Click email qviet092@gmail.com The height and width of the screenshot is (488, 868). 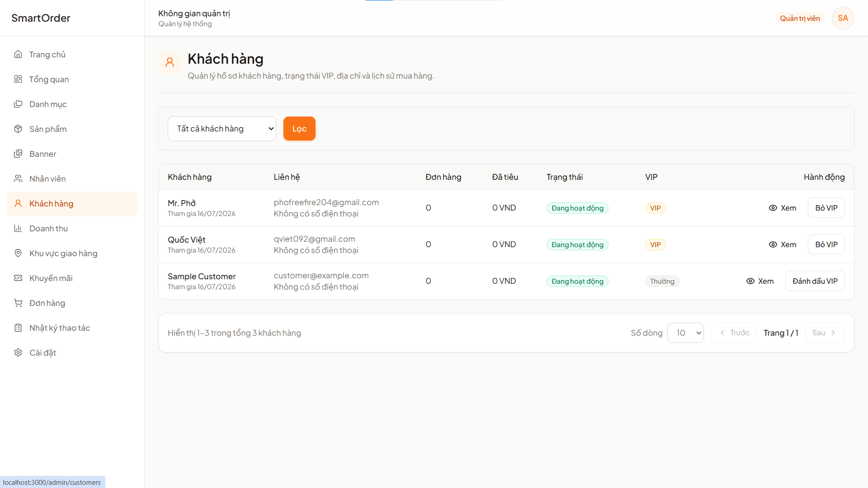click(314, 239)
